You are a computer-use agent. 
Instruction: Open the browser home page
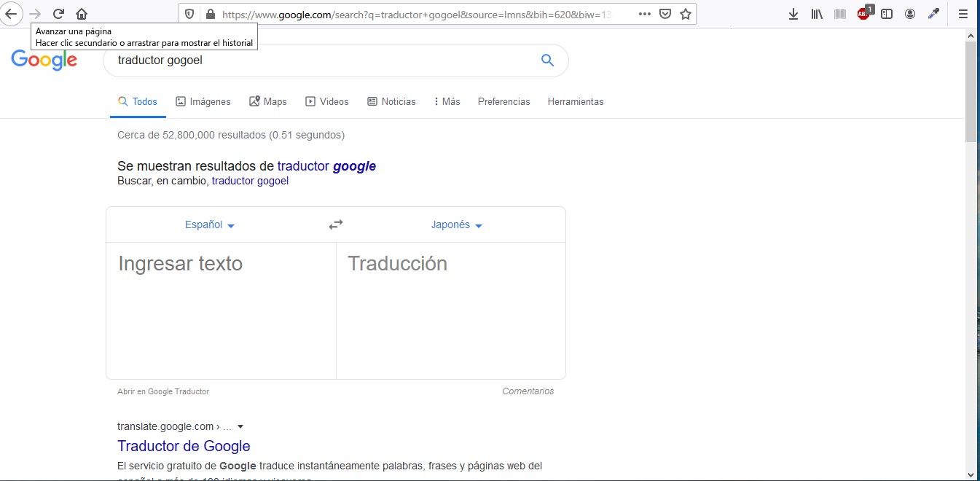82,14
